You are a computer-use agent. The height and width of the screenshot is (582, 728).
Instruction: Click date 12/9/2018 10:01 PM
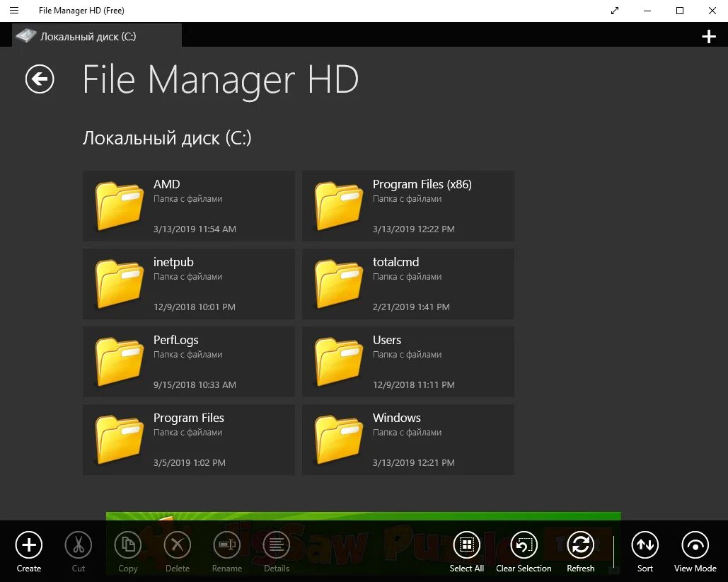[x=194, y=307]
